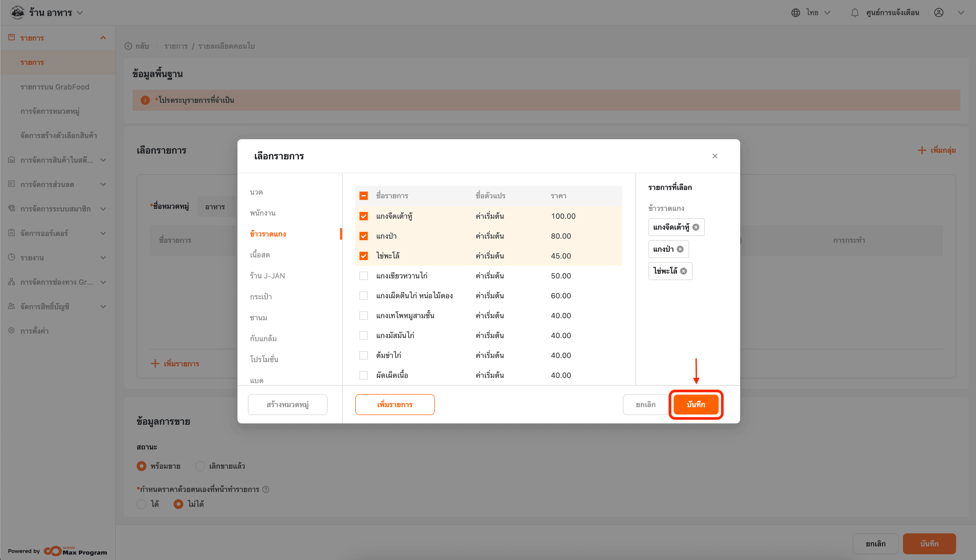Click สร้างหมวดหมู่ button
The height and width of the screenshot is (560, 976).
coord(287,405)
